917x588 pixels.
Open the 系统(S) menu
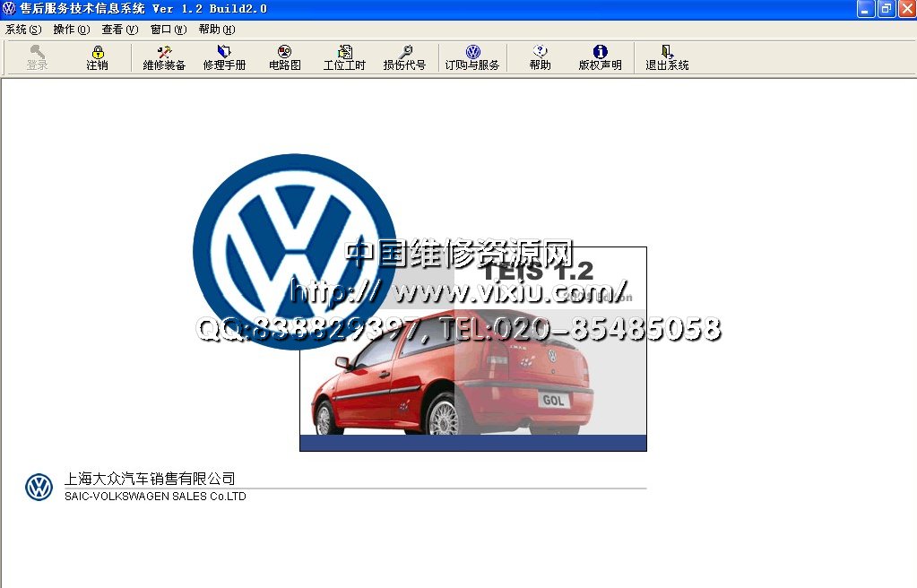point(23,30)
